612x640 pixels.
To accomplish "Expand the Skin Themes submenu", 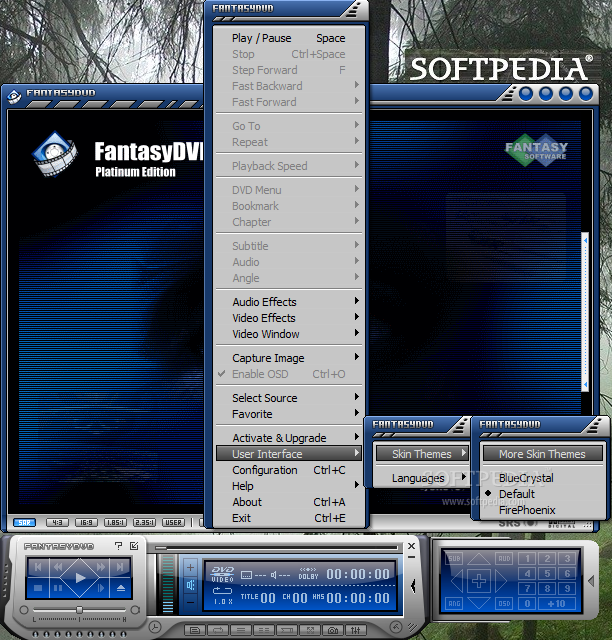I will click(422, 454).
